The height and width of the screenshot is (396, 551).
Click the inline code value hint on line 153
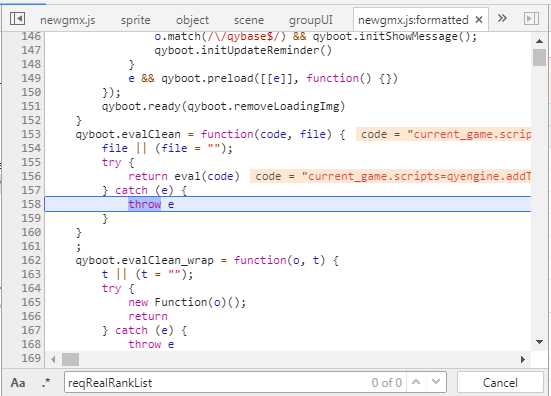[x=444, y=134]
